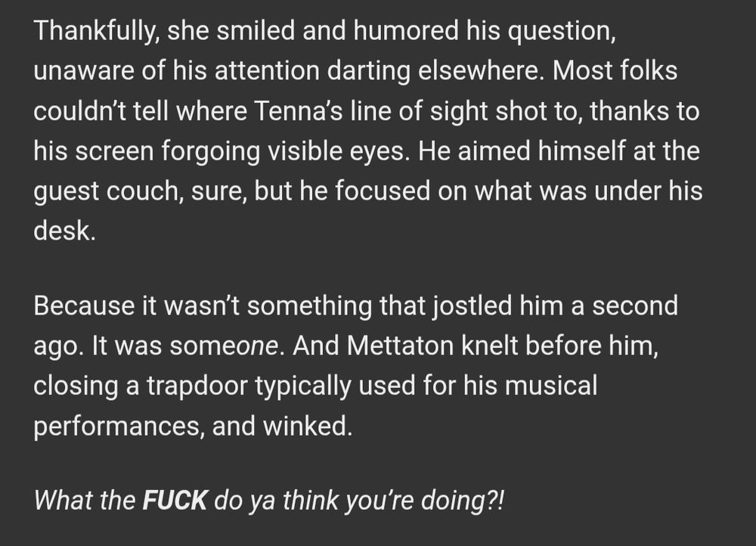
Task: Click the italic word doing?! at the end
Action: pyautogui.click(x=463, y=501)
